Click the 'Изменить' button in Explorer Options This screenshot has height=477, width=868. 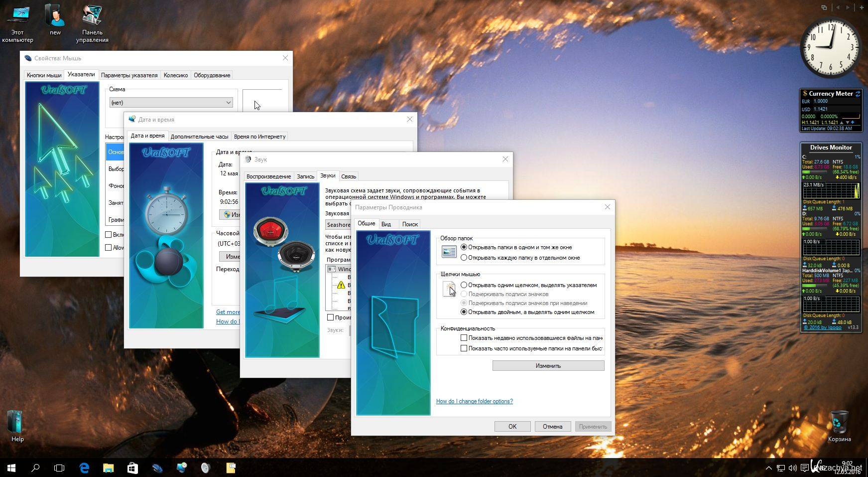tap(548, 366)
